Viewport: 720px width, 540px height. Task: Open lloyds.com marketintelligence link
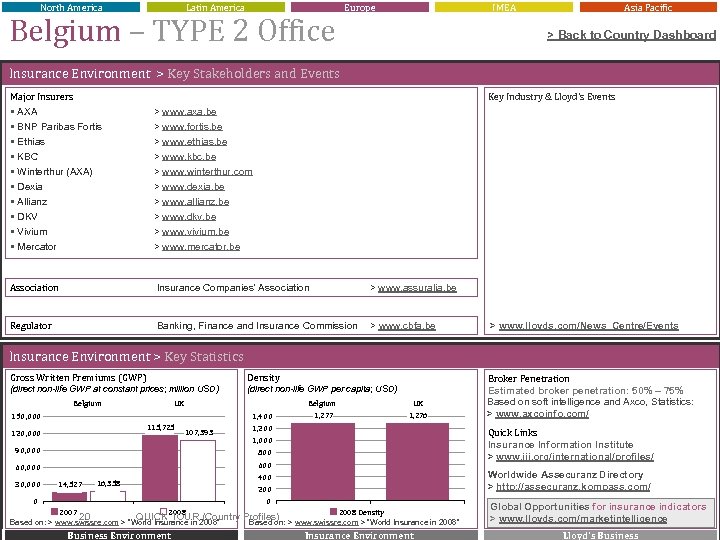click(583, 519)
